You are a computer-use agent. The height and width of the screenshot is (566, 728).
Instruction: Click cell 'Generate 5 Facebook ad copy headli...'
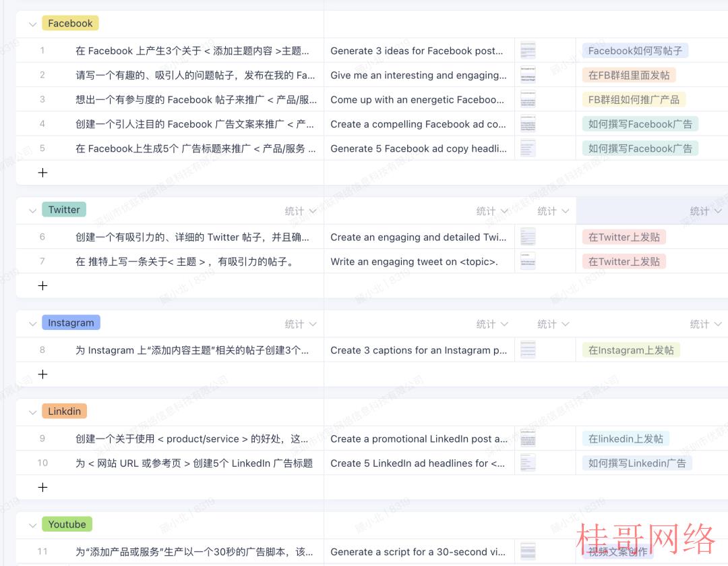click(x=419, y=148)
